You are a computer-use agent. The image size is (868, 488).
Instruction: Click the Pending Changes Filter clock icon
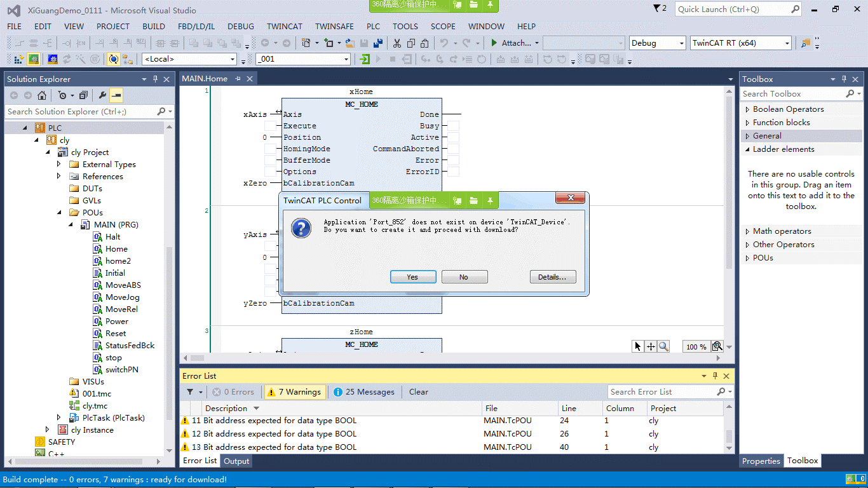coord(62,95)
